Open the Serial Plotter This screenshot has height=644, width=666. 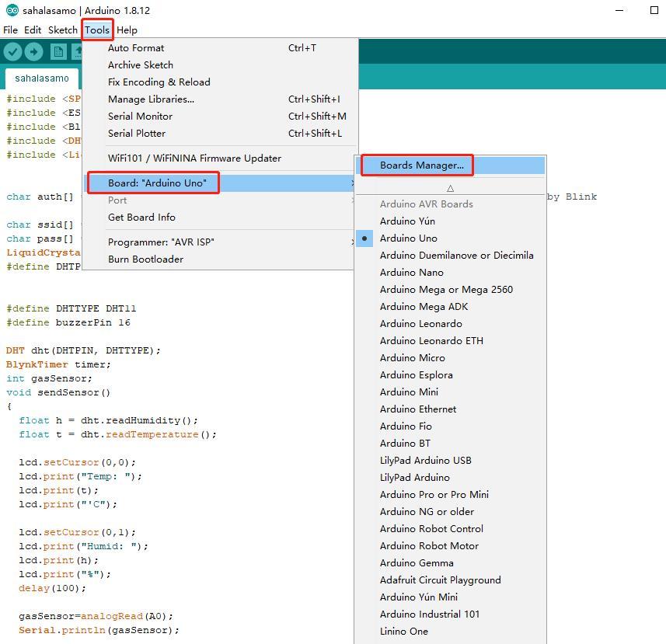click(220, 134)
